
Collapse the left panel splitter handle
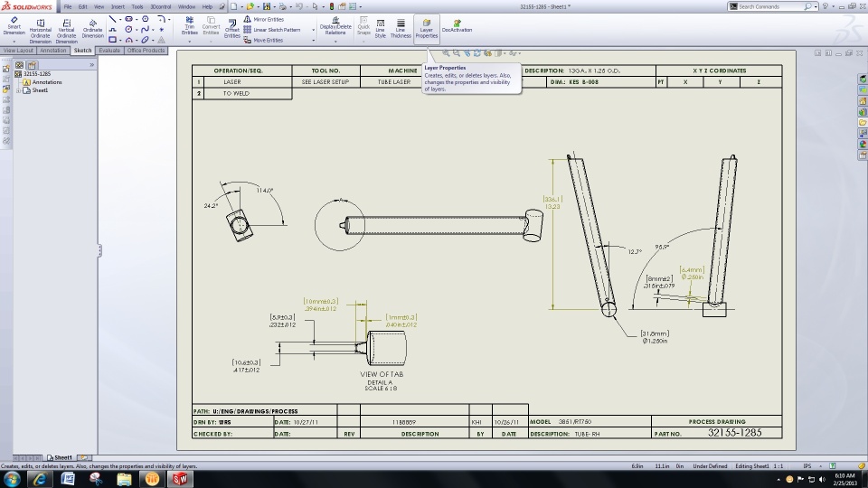[x=99, y=250]
